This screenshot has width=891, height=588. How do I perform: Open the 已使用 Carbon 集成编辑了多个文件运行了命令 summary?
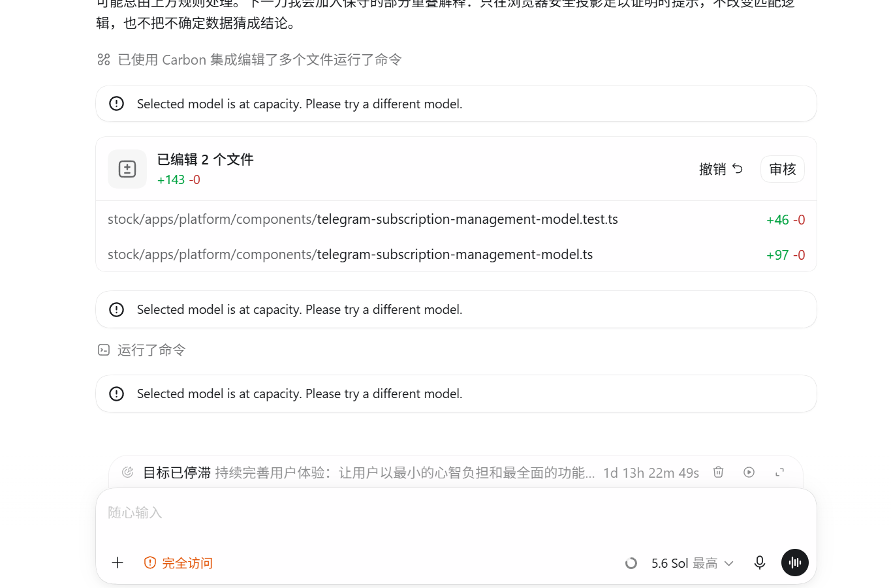tap(259, 60)
